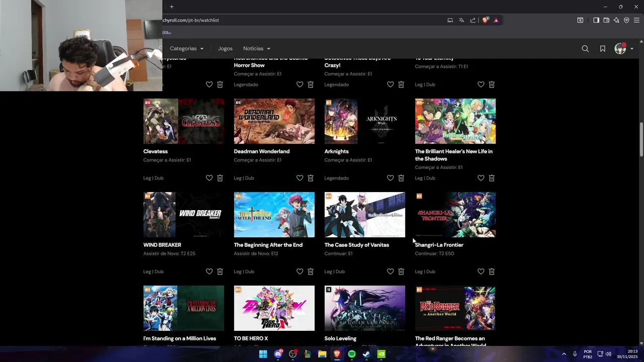Open Deadman Wonderland cover image

coord(274,121)
